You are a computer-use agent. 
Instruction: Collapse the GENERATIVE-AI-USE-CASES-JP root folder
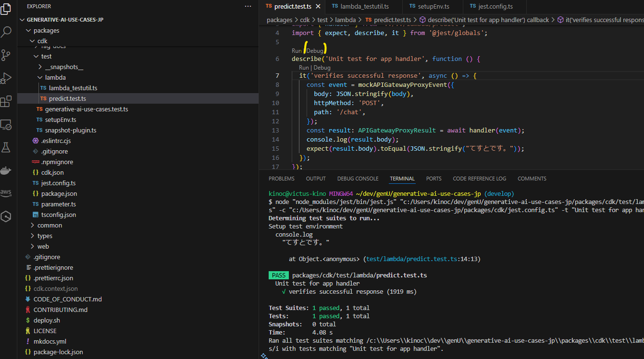point(22,20)
